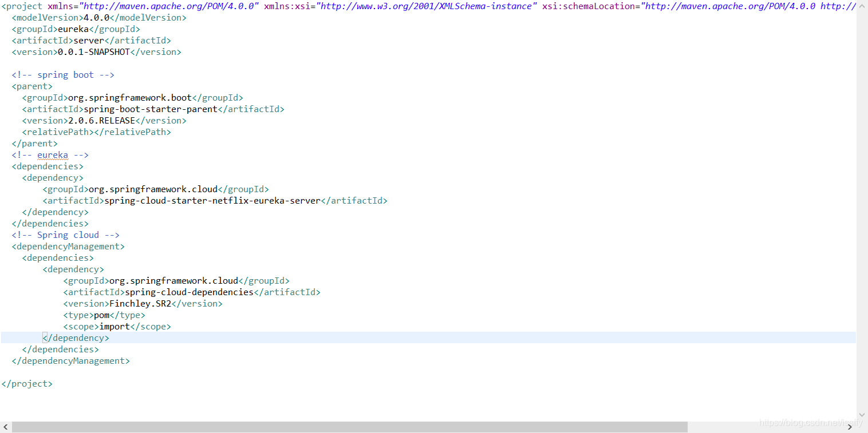Click the opening parent tag

pos(32,86)
